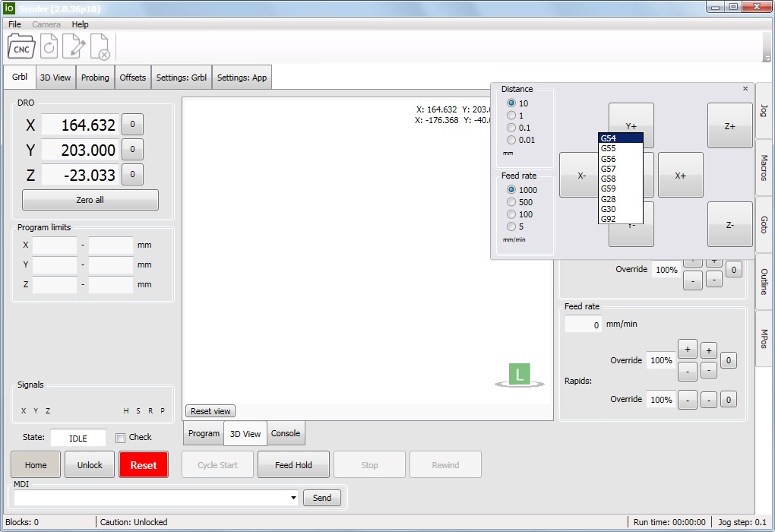Screen dimensions: 775x532
Task: Reset rapids override to 100% with 0 button
Action: 727,400
